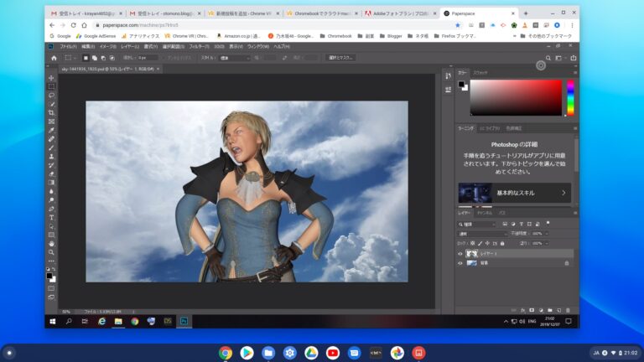Image resolution: width=644 pixels, height=362 pixels.
Task: Select the Magic Wand tool
Action: click(51, 104)
